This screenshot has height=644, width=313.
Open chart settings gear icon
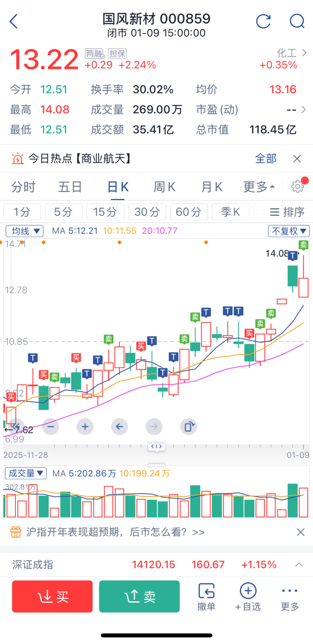click(x=298, y=186)
